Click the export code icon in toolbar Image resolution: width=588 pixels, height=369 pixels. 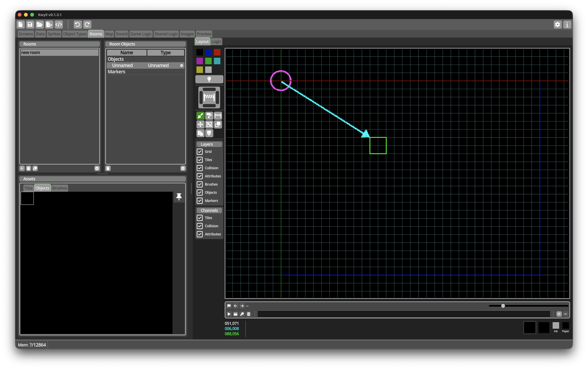pyautogui.click(x=59, y=24)
